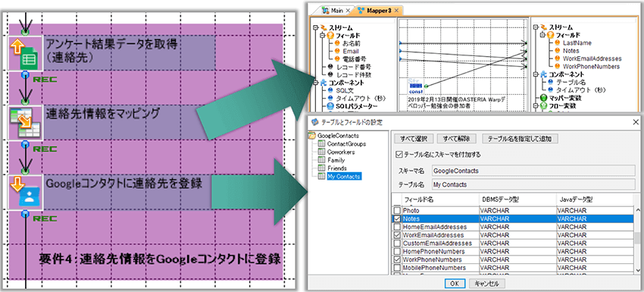This screenshot has height=292, width=644.
Task: Close the Mapper3 tab
Action: pos(396,11)
